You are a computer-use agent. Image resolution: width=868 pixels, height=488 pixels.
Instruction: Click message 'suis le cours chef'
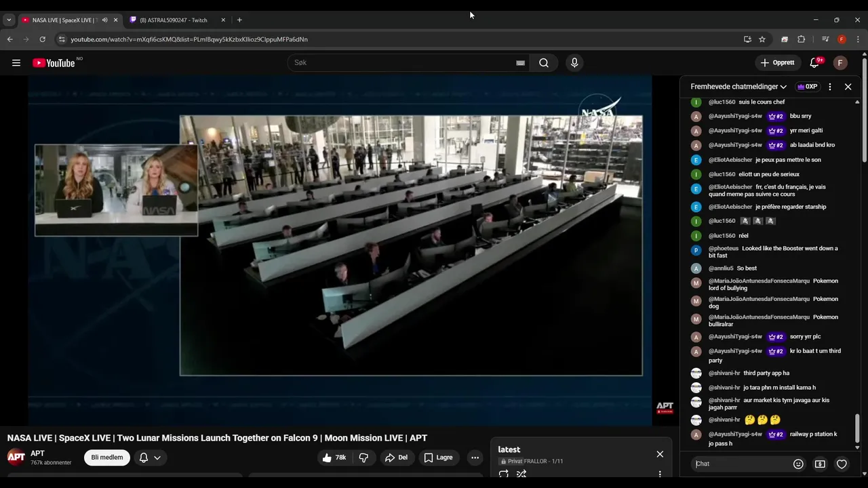762,102
